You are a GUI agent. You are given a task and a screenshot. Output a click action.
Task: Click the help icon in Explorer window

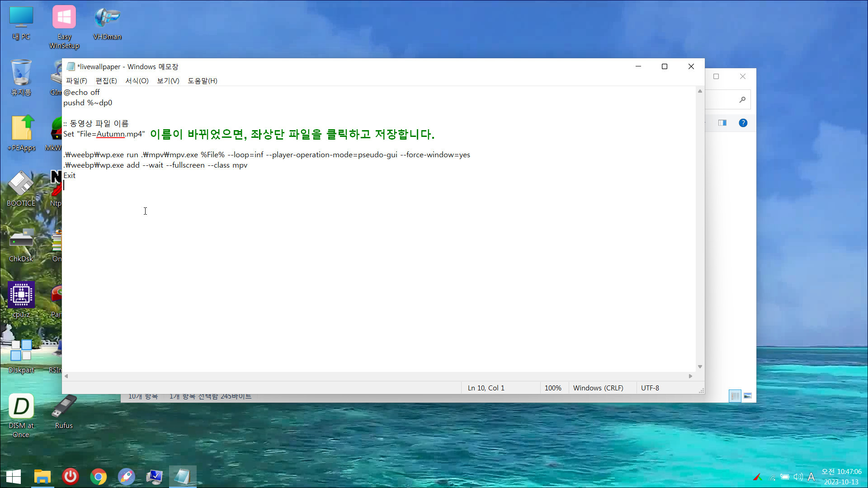(x=743, y=123)
